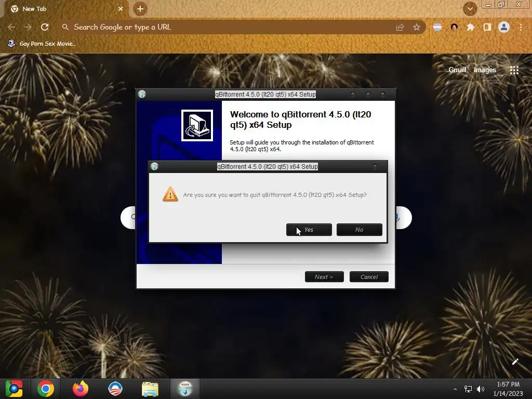Open Gmail link

(457, 70)
